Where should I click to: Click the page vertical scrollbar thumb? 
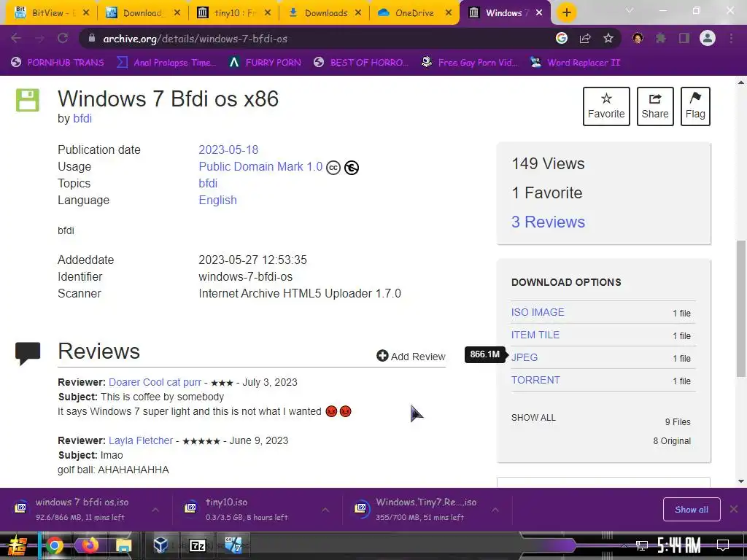tap(741, 308)
